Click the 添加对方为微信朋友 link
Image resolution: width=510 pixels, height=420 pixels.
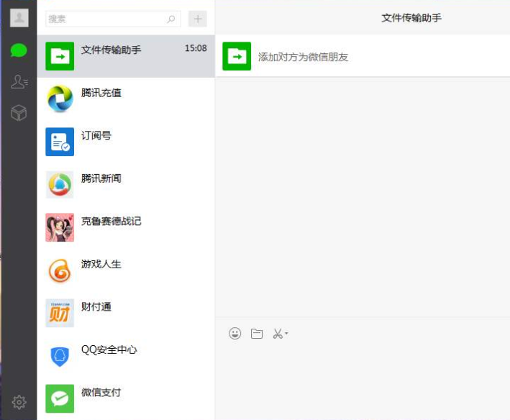303,57
